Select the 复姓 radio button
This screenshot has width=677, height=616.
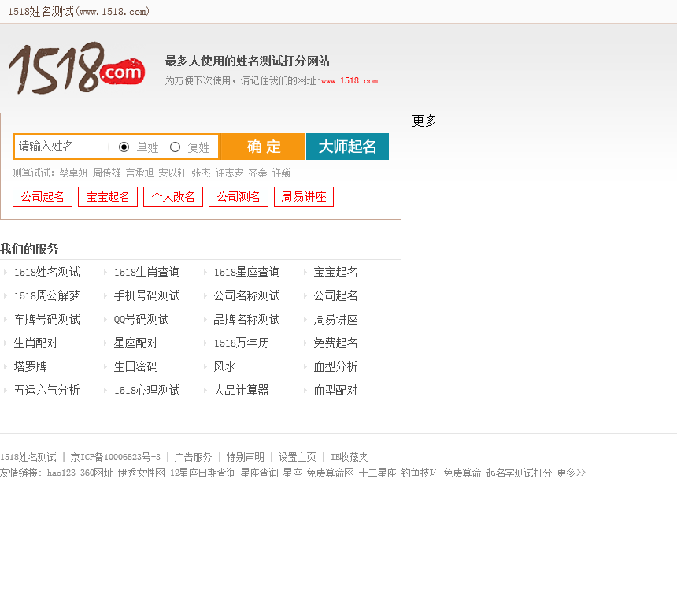[175, 147]
